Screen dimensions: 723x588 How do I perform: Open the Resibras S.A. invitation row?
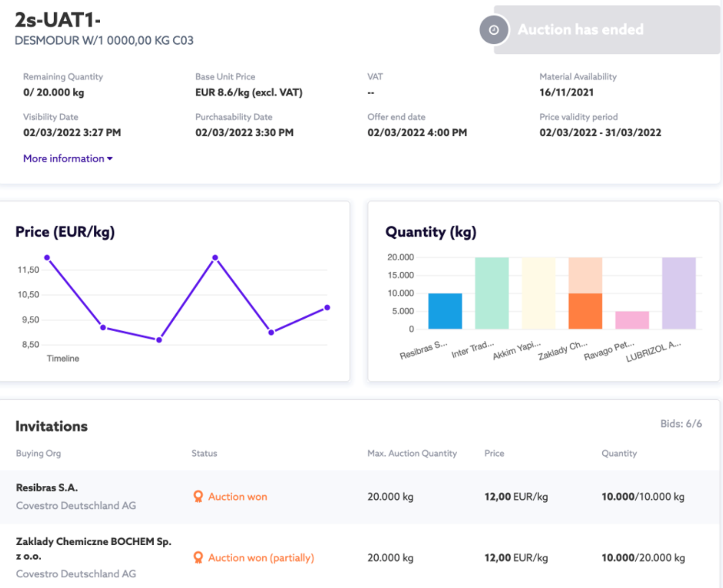[x=360, y=497]
